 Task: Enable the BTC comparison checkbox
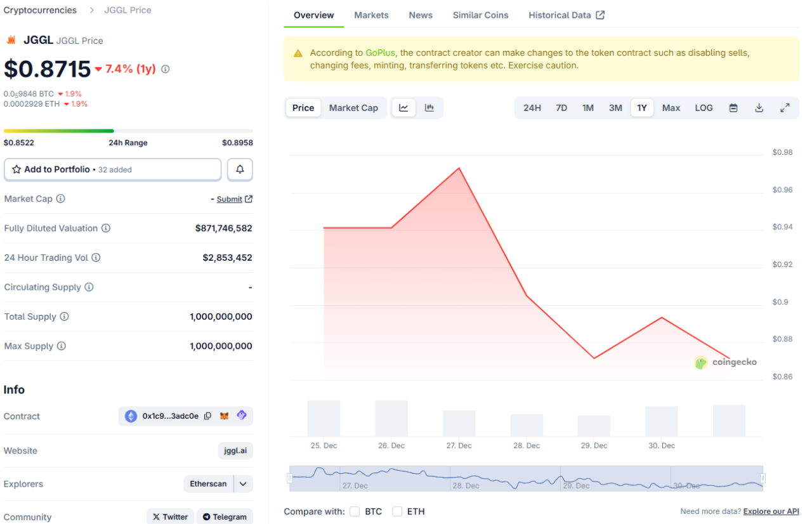click(355, 511)
